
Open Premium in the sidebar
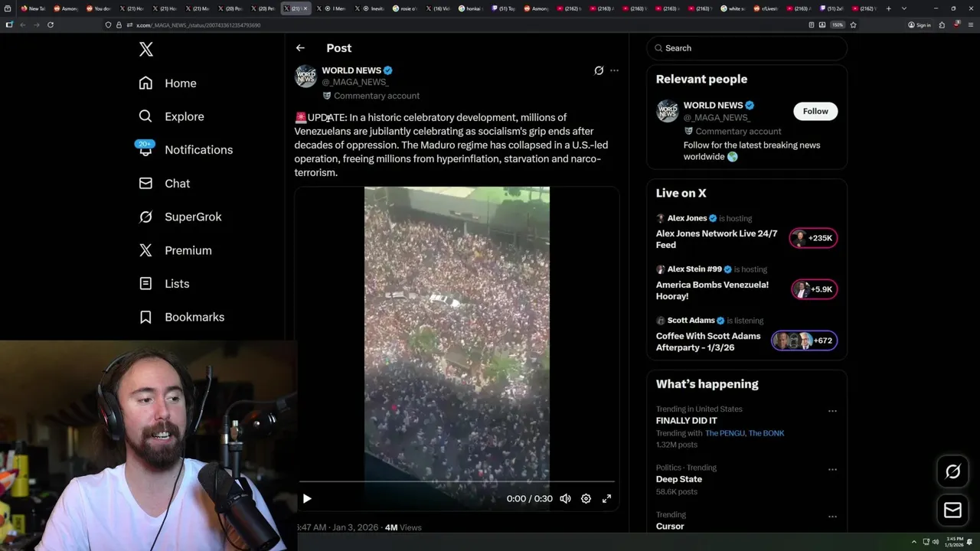[x=175, y=250]
